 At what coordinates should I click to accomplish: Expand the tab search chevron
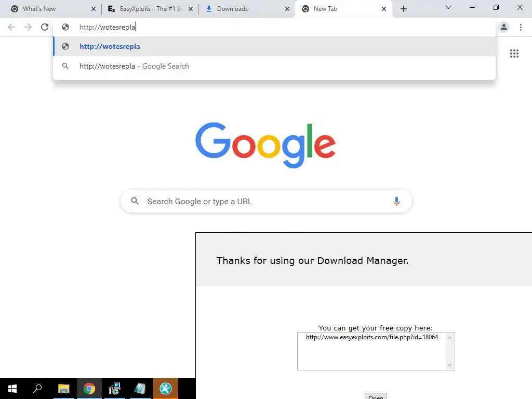pyautogui.click(x=448, y=7)
